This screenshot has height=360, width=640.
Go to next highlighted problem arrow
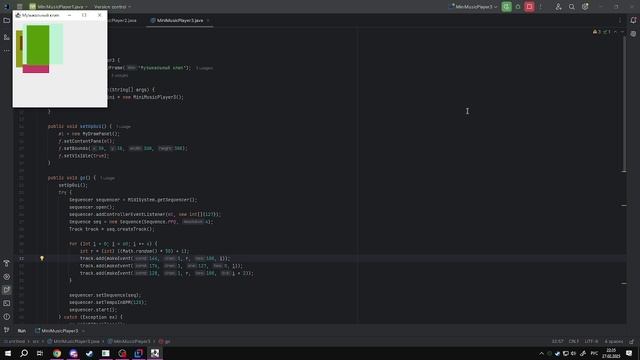622,31
